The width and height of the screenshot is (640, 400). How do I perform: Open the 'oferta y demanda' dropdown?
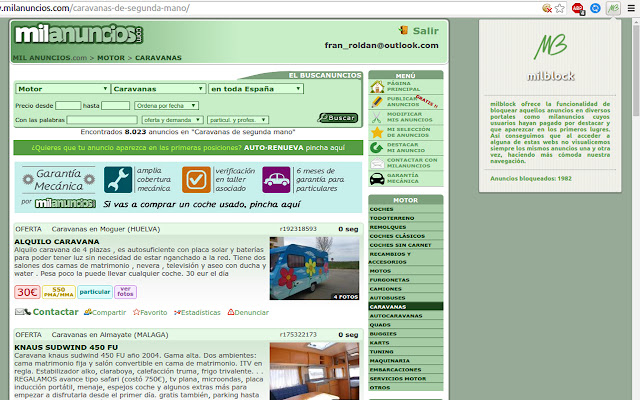(172, 120)
